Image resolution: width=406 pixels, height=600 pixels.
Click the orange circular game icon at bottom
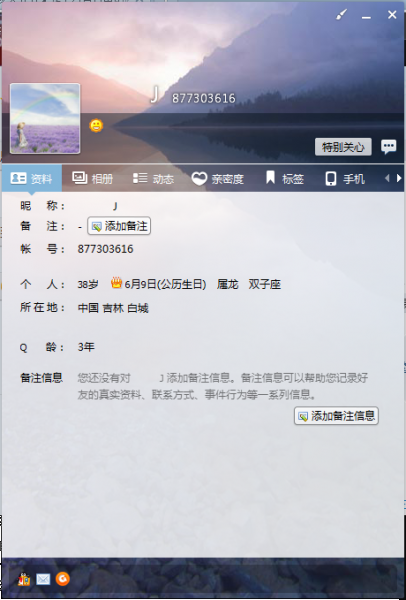[63, 579]
